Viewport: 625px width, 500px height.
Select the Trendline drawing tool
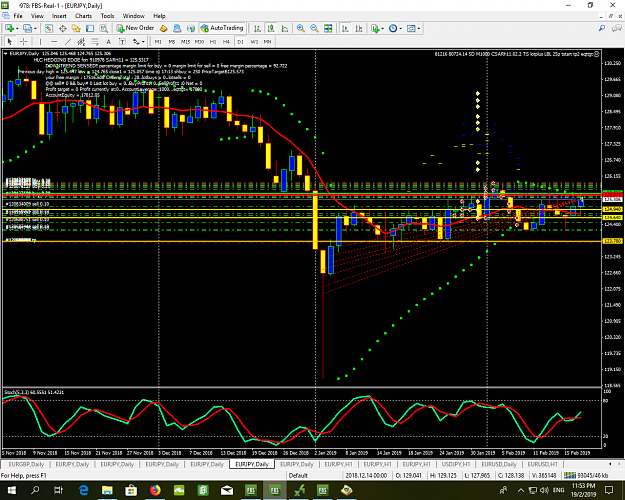[x=68, y=41]
